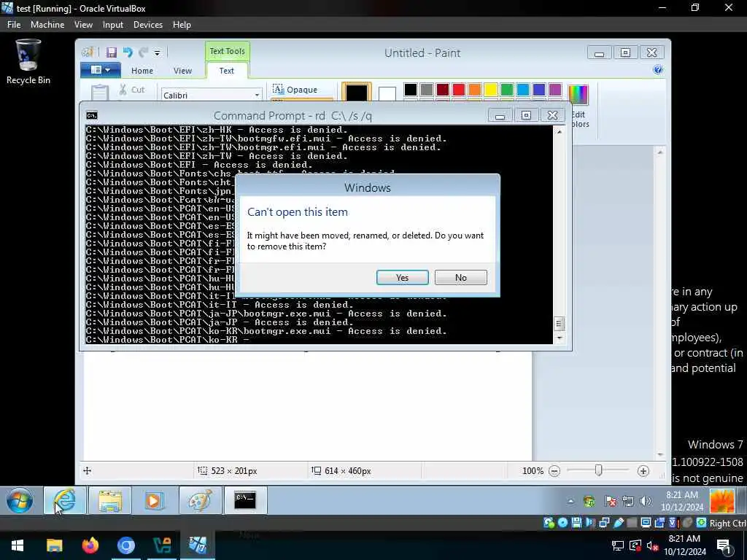The image size is (747, 560).
Task: Click the Text Tools contextual tab header
Action: click(x=228, y=51)
